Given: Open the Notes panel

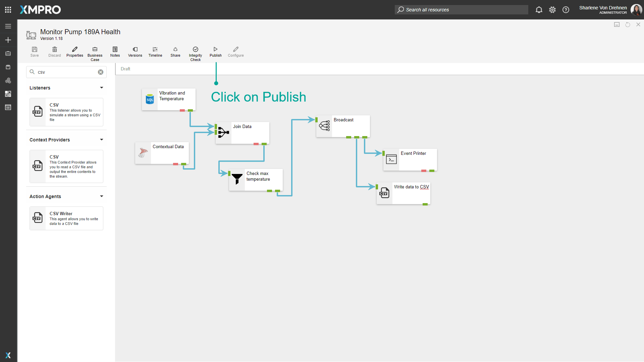Looking at the screenshot, I should click(115, 52).
